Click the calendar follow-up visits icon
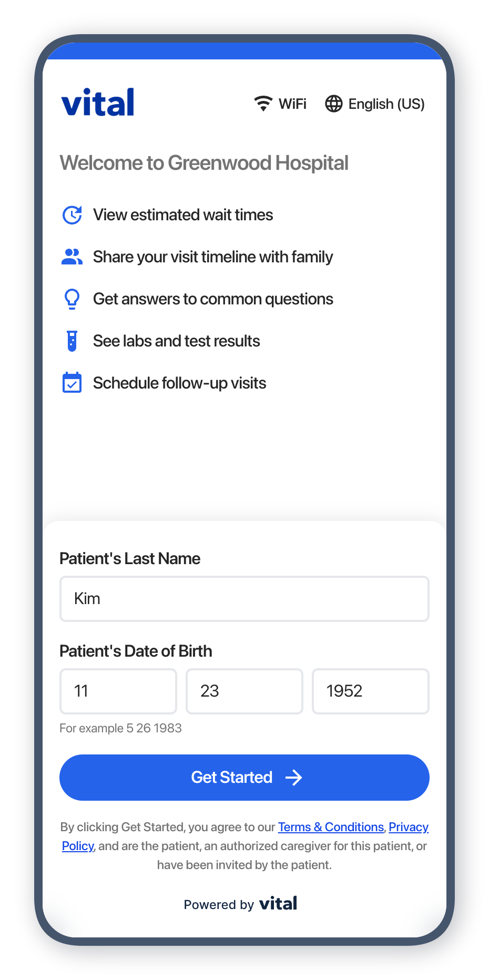This screenshot has width=489, height=980. [x=72, y=383]
